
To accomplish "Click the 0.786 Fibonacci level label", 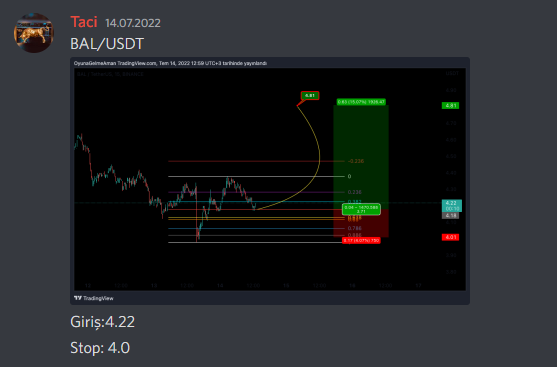I will pos(355,228).
